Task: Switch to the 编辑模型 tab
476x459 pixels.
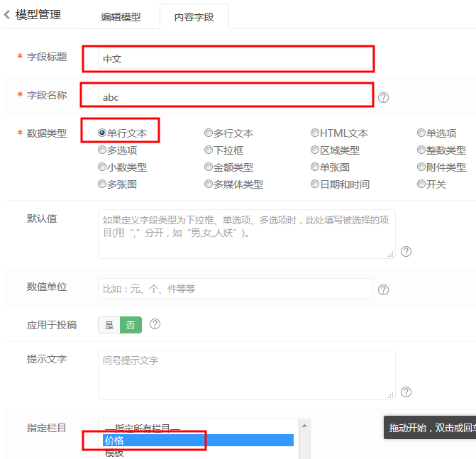Action: pyautogui.click(x=121, y=17)
